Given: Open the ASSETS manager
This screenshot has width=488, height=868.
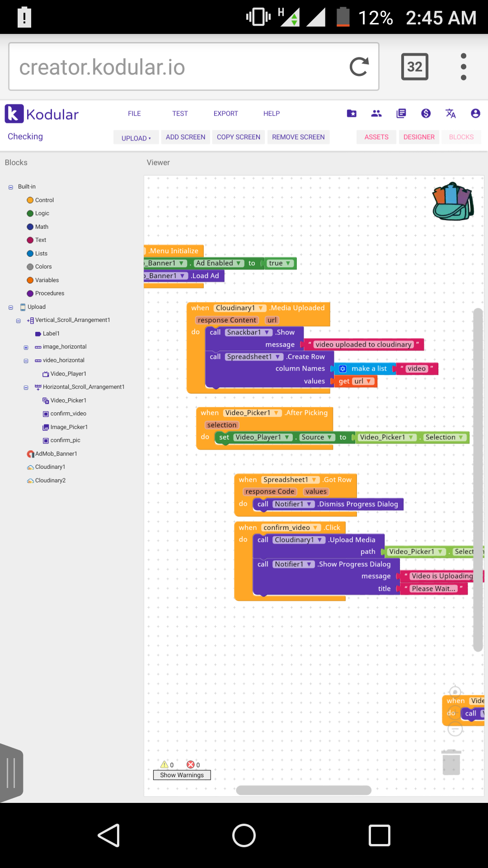Looking at the screenshot, I should tap(376, 137).
